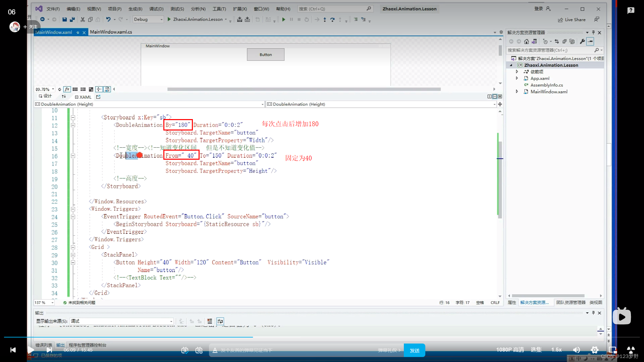Click the 发送 send button
The image size is (644, 362).
point(415,350)
